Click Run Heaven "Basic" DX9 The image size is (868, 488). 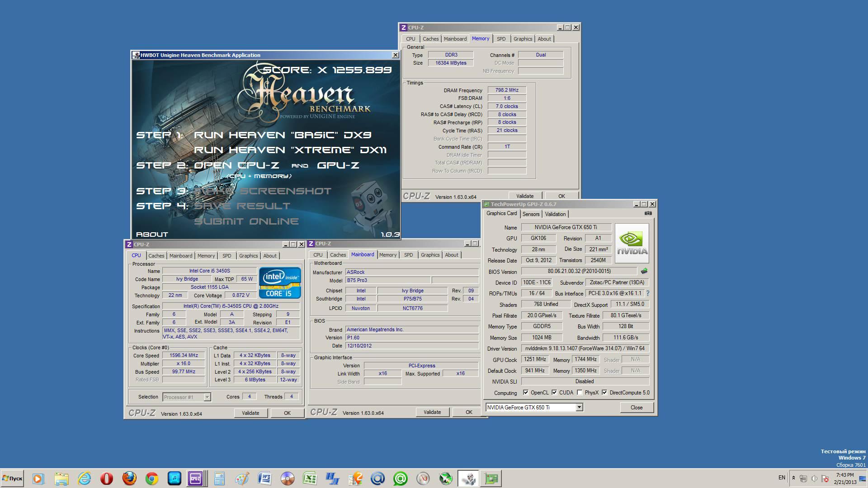tap(283, 135)
